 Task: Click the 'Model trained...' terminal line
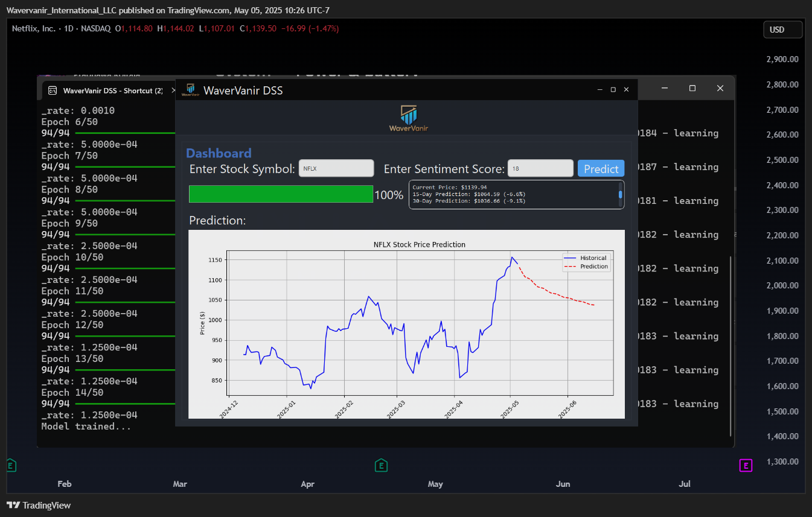click(86, 427)
